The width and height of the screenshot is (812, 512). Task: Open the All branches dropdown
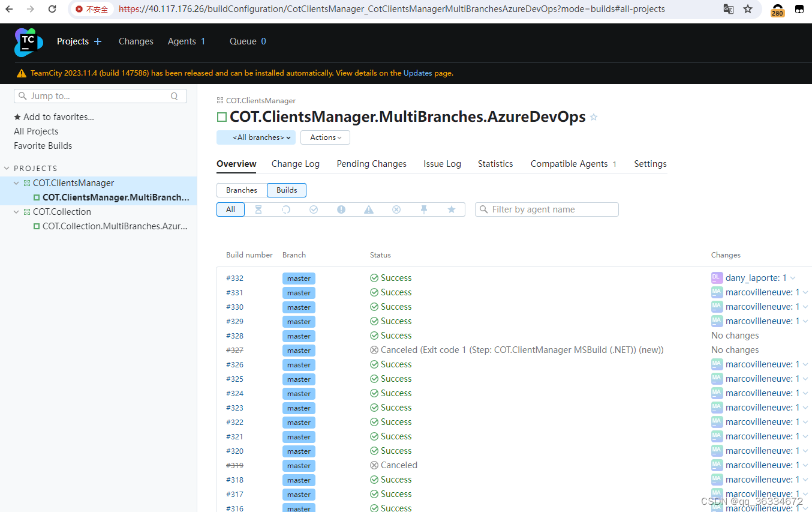point(256,137)
